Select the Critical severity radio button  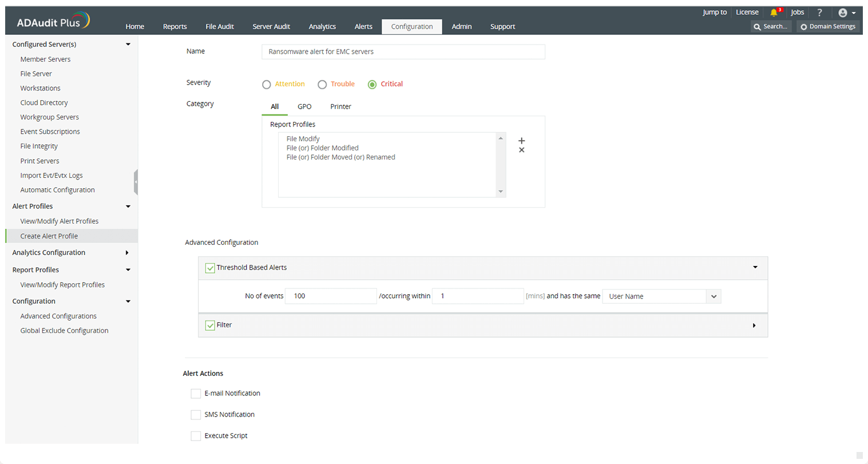(x=372, y=85)
